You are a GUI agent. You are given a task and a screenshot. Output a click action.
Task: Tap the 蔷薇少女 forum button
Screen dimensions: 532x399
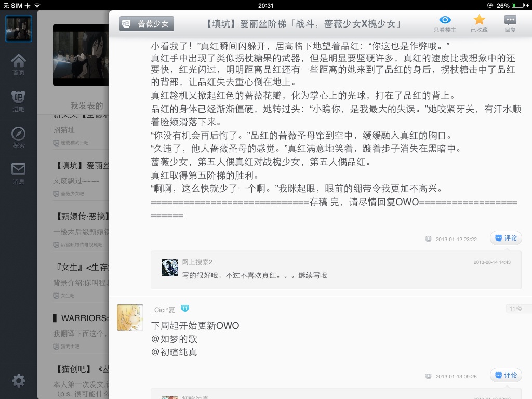click(x=147, y=24)
